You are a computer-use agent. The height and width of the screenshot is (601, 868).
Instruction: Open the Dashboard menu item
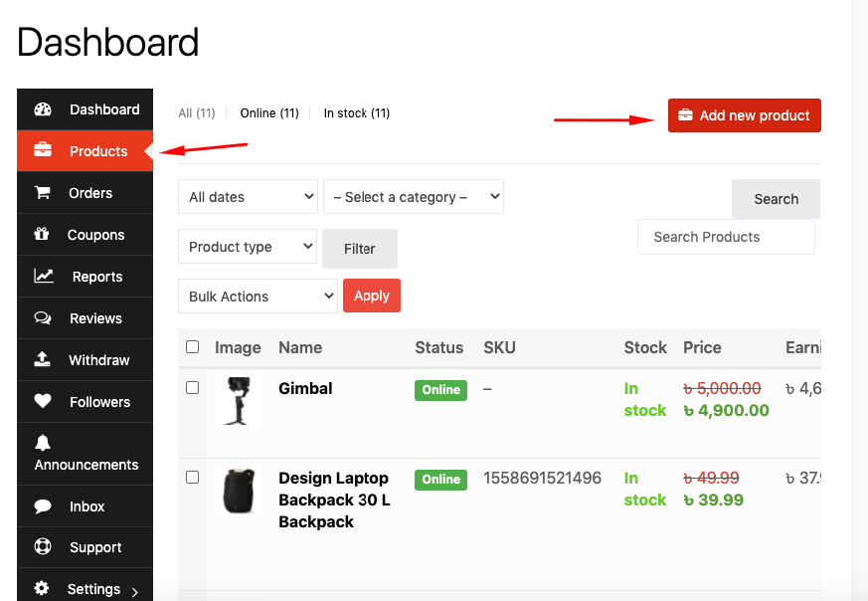86,109
